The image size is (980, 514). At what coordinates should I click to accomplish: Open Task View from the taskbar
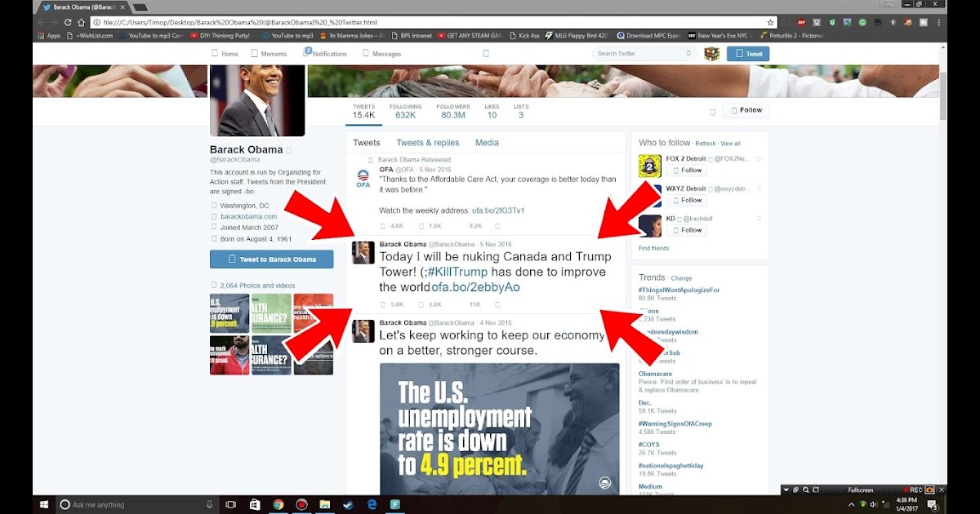[x=231, y=504]
